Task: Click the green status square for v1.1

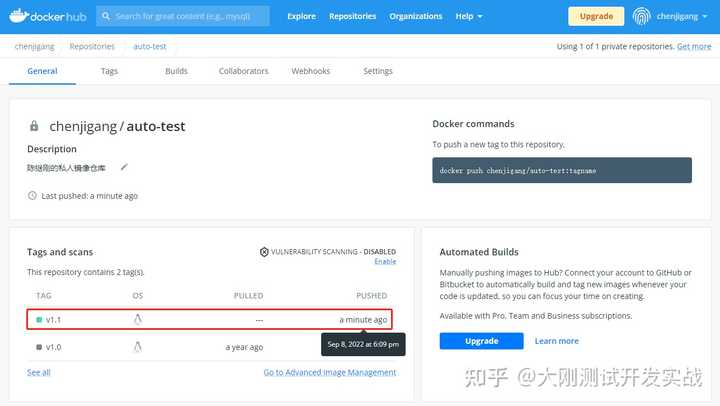Action: click(39, 320)
